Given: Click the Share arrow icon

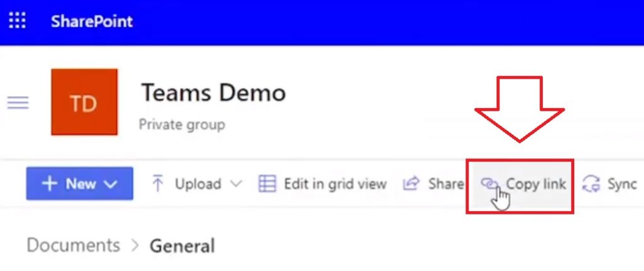Looking at the screenshot, I should 411,183.
